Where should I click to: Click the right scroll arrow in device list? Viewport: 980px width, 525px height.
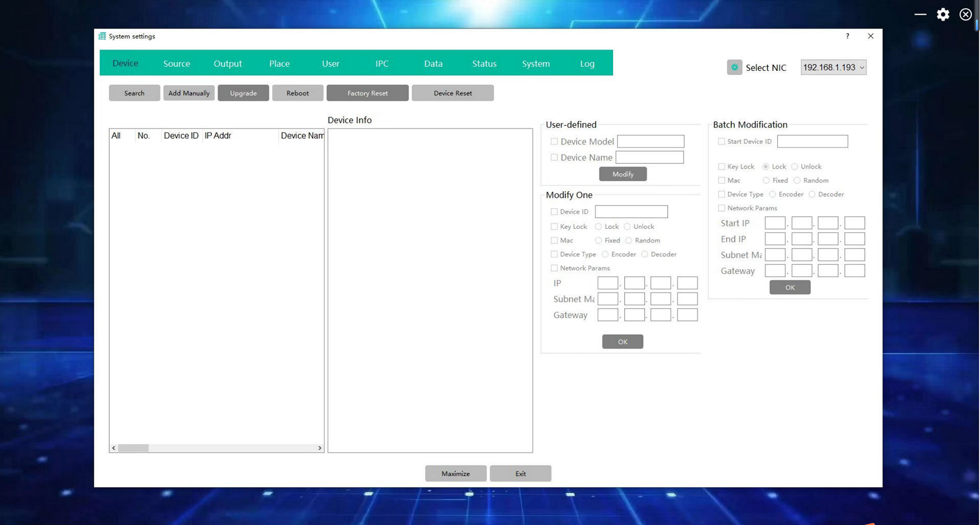pyautogui.click(x=320, y=448)
